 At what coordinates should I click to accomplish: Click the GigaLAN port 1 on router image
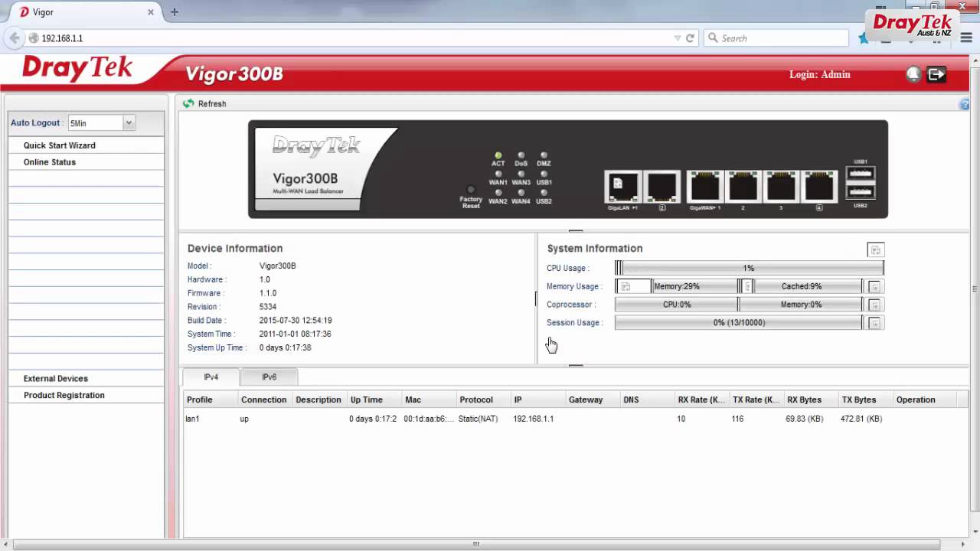pyautogui.click(x=623, y=186)
